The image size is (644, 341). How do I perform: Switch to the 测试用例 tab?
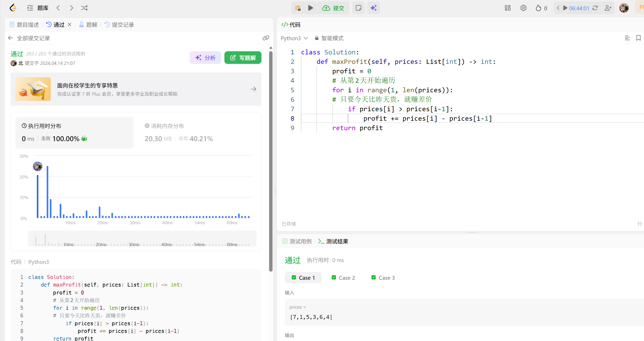coord(297,241)
